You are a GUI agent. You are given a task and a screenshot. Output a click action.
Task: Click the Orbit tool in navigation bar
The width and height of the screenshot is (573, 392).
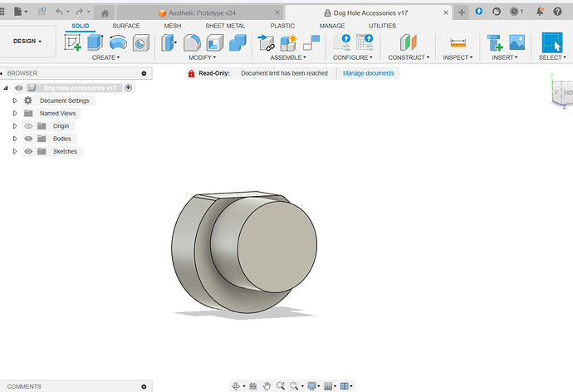coord(237,386)
